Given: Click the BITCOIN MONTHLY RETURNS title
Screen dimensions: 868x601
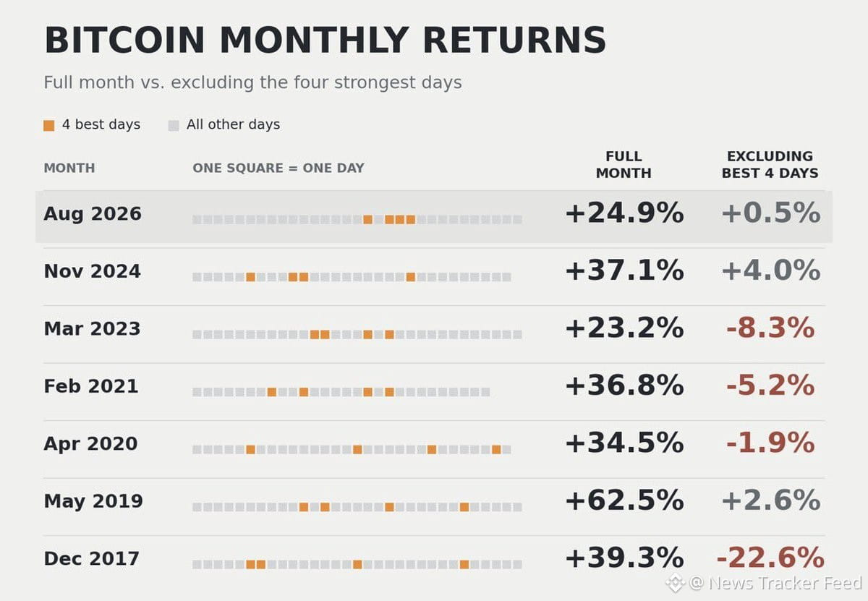Looking at the screenshot, I should coord(325,40).
